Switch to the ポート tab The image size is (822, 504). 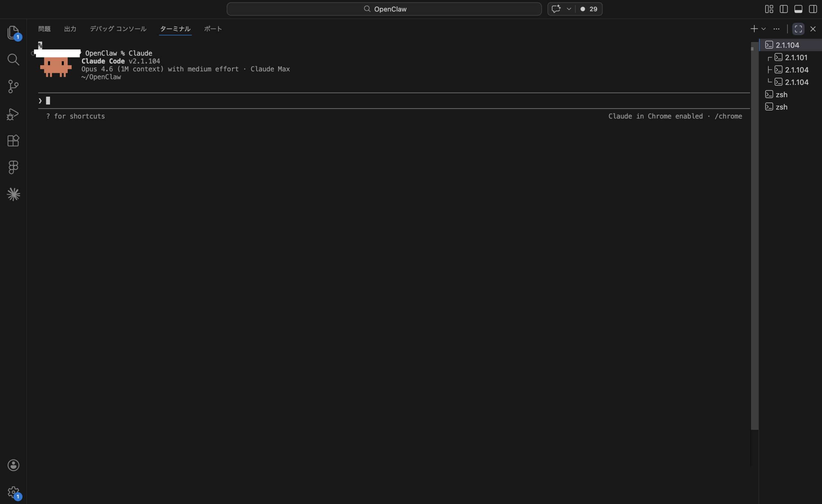pos(213,29)
